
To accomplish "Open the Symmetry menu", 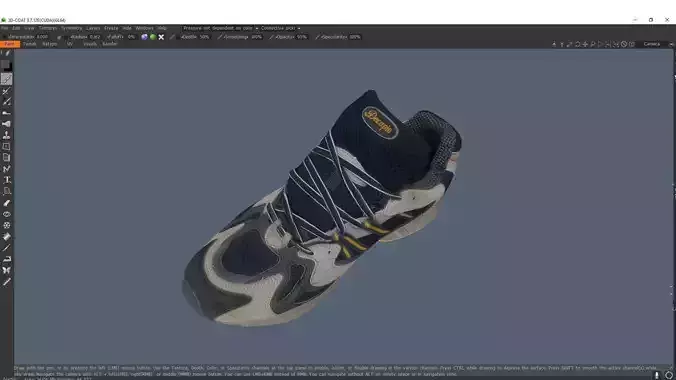I will (72, 28).
